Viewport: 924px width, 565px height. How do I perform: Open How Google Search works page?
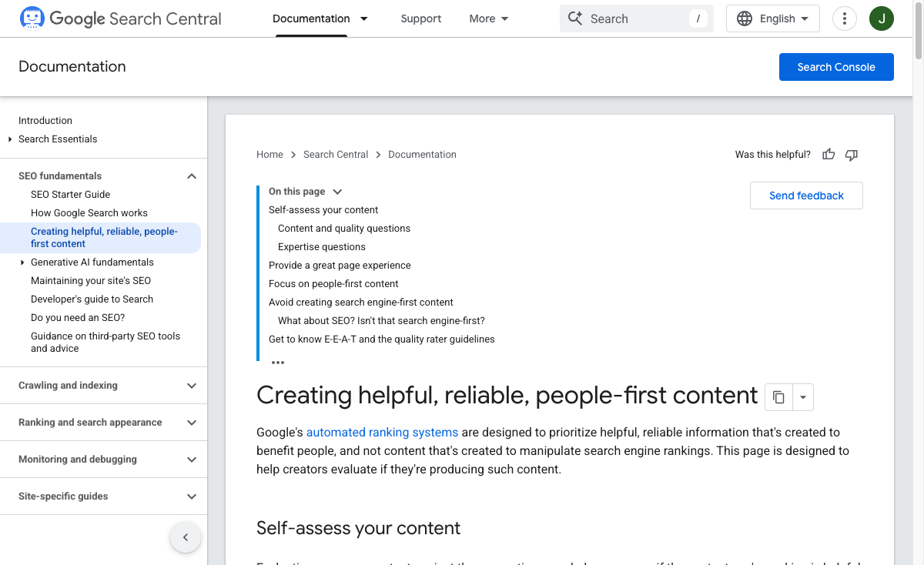89,213
